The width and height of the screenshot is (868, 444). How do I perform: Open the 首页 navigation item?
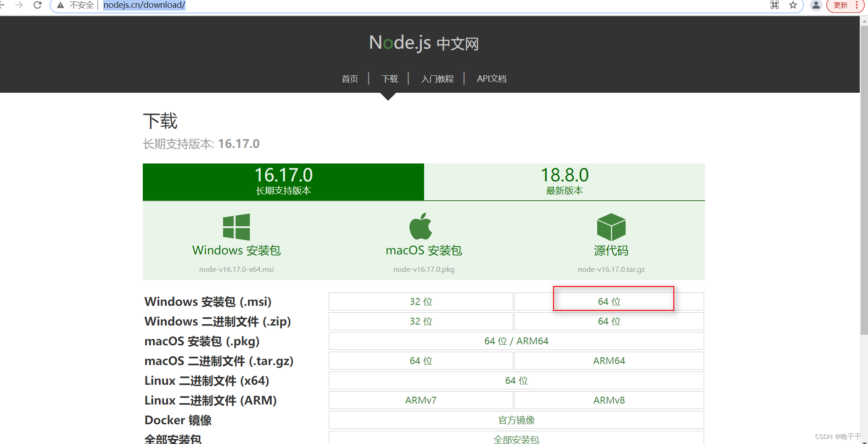(x=350, y=79)
